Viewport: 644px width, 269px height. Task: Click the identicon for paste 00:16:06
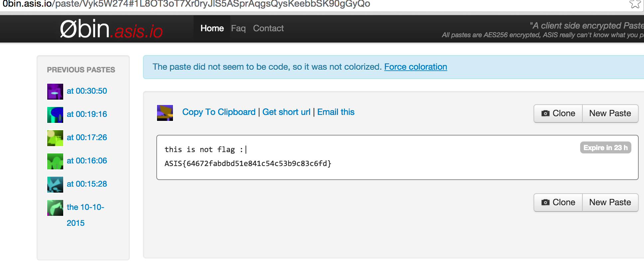(55, 161)
